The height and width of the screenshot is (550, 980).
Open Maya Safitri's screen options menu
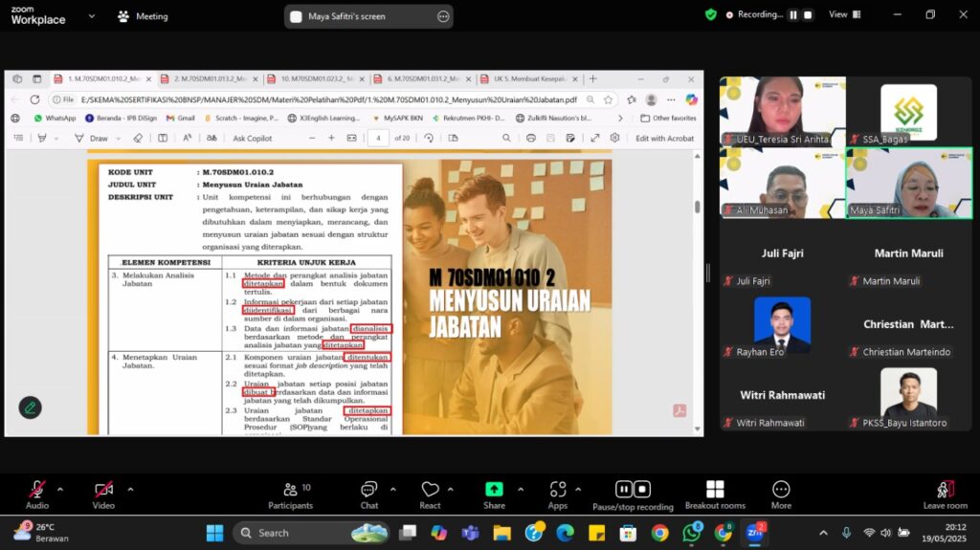[x=442, y=16]
